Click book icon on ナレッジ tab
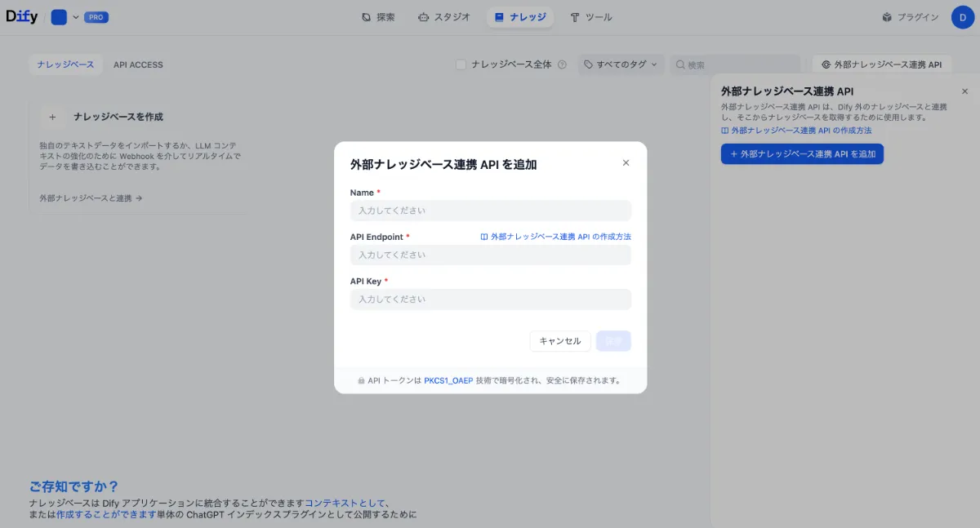 click(x=499, y=17)
